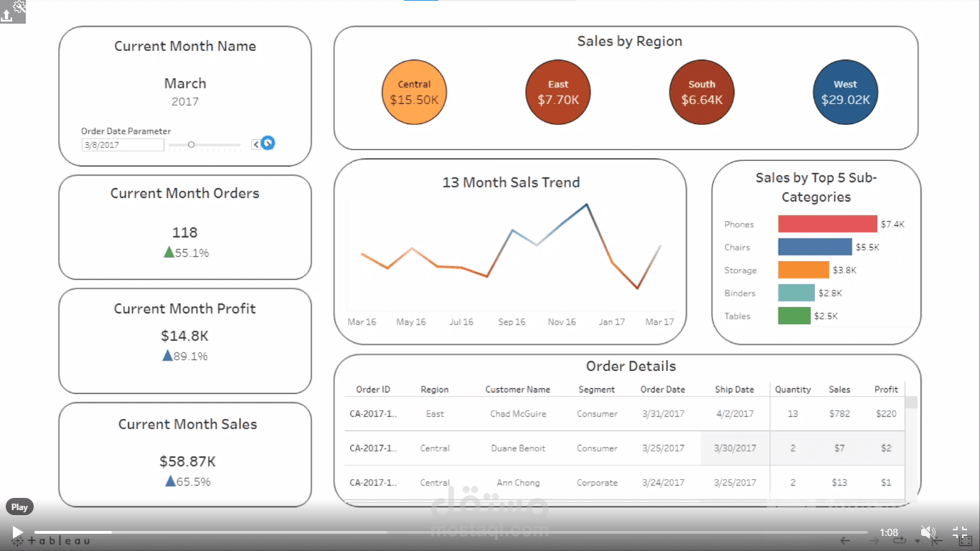Viewport: 980px width, 551px height.
Task: Click the $782 sales cell
Action: [x=839, y=414]
